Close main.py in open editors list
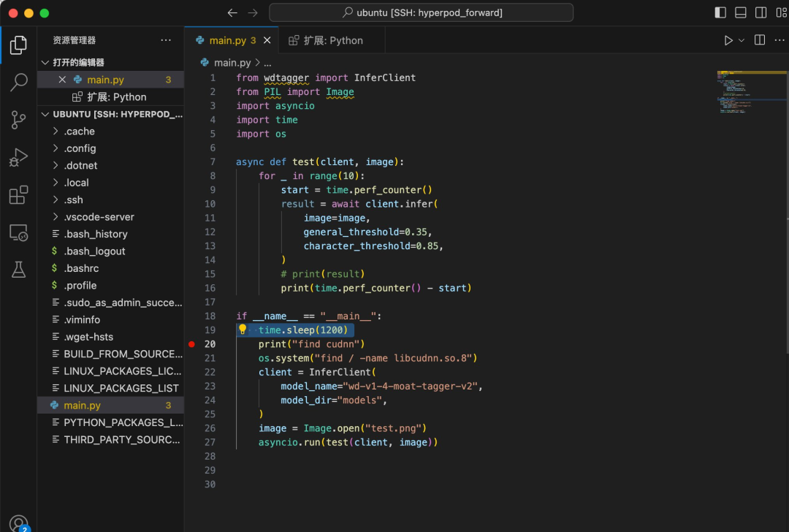The width and height of the screenshot is (789, 532). coord(62,80)
